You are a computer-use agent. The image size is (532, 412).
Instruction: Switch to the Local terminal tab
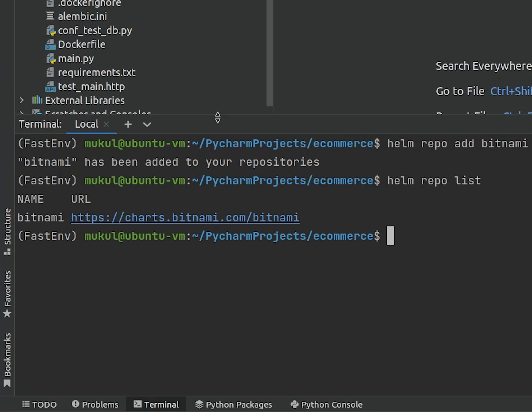tap(86, 124)
